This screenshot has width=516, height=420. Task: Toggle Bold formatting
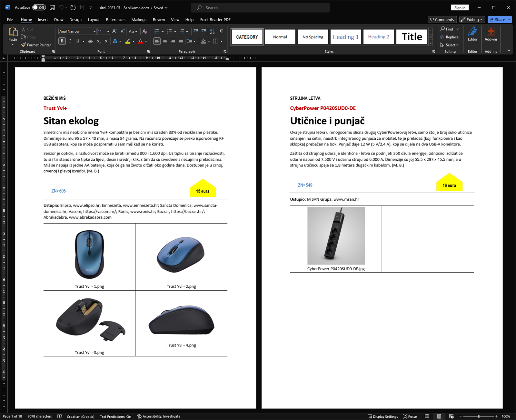pyautogui.click(x=62, y=41)
